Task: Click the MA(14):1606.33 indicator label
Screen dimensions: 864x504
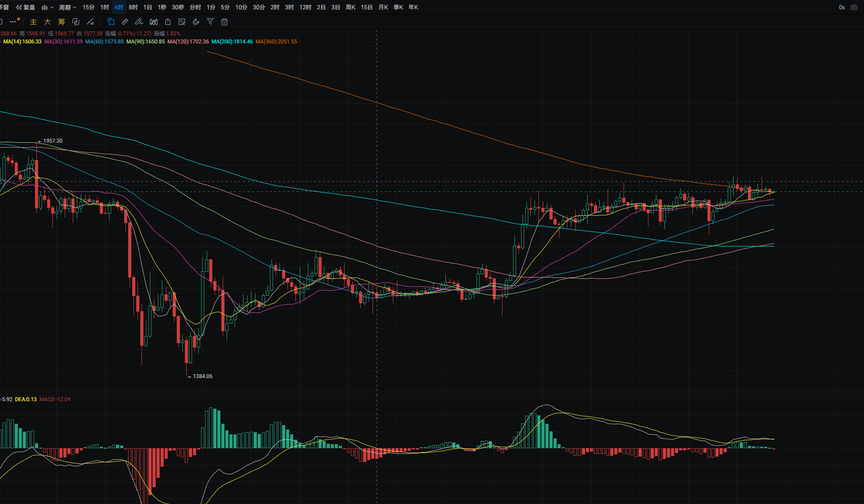Action: pyautogui.click(x=22, y=42)
